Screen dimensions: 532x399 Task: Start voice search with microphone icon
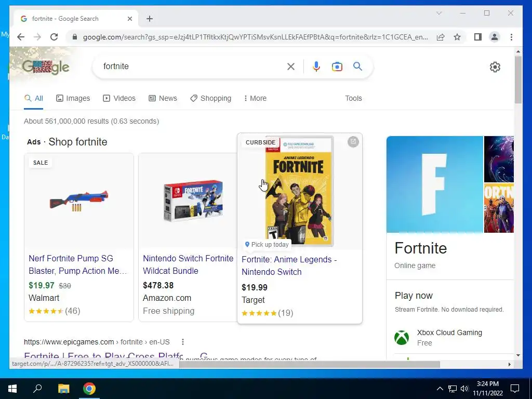316,66
